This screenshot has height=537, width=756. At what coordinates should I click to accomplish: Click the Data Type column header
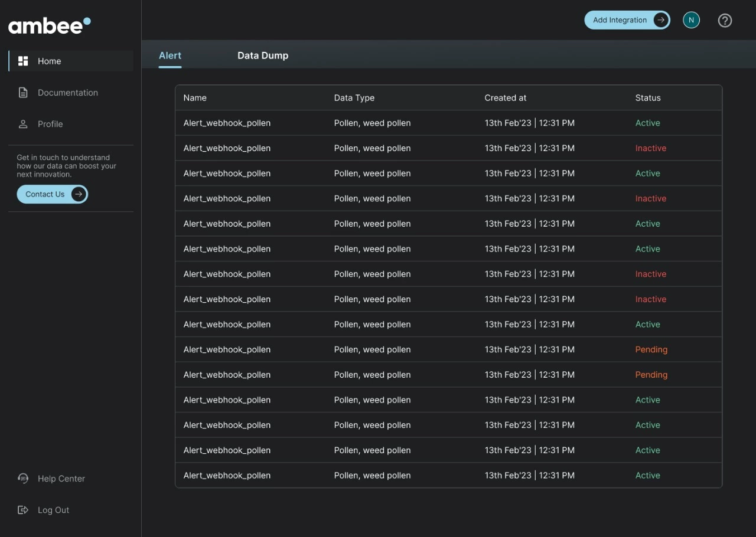click(354, 98)
